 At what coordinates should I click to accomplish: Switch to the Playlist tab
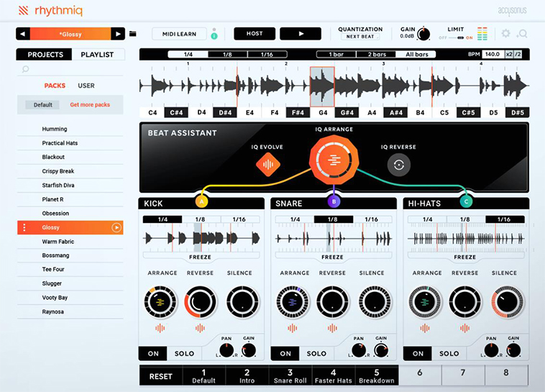(97, 55)
